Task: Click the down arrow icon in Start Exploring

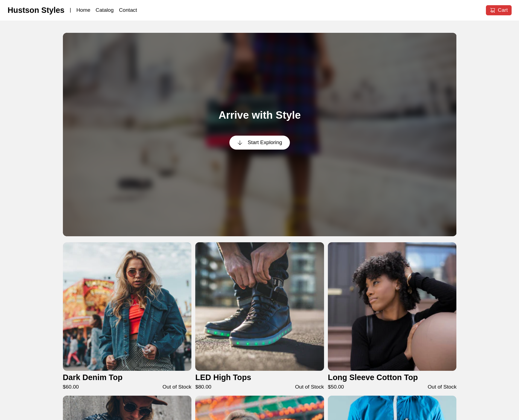Action: tap(240, 143)
